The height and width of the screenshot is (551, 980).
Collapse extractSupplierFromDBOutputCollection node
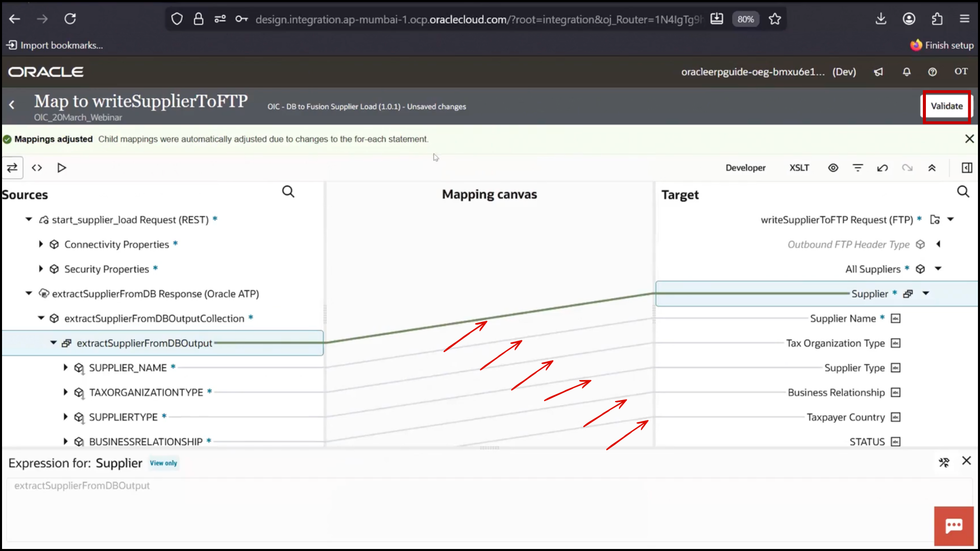coord(41,318)
